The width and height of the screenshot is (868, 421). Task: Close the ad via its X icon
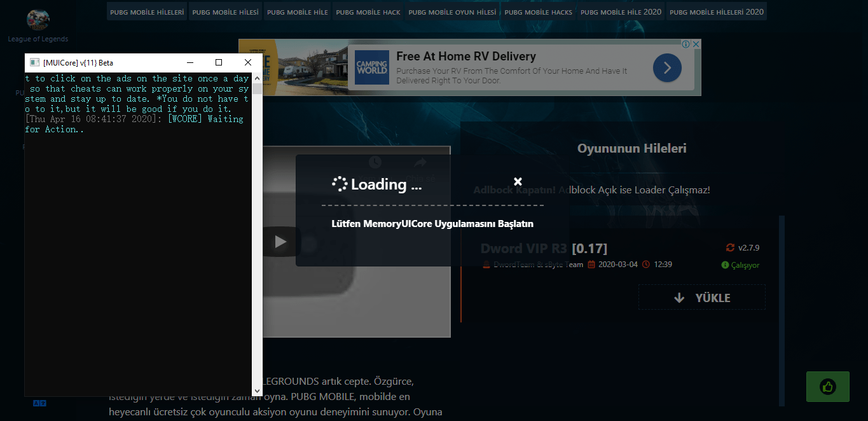[x=696, y=44]
